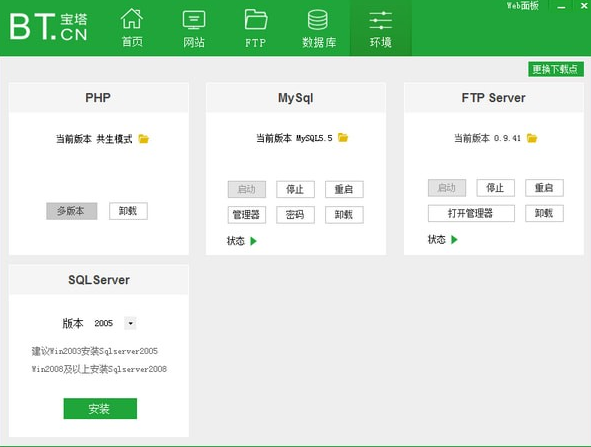Image resolution: width=591 pixels, height=447 pixels.
Task: Click text 当前版本 共生模式
Action: coord(94,139)
